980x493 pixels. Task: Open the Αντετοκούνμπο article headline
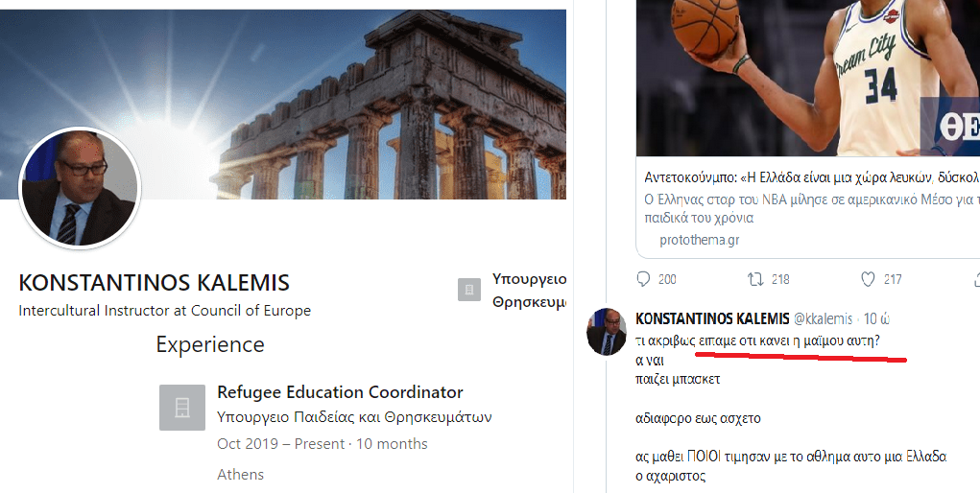click(812, 178)
